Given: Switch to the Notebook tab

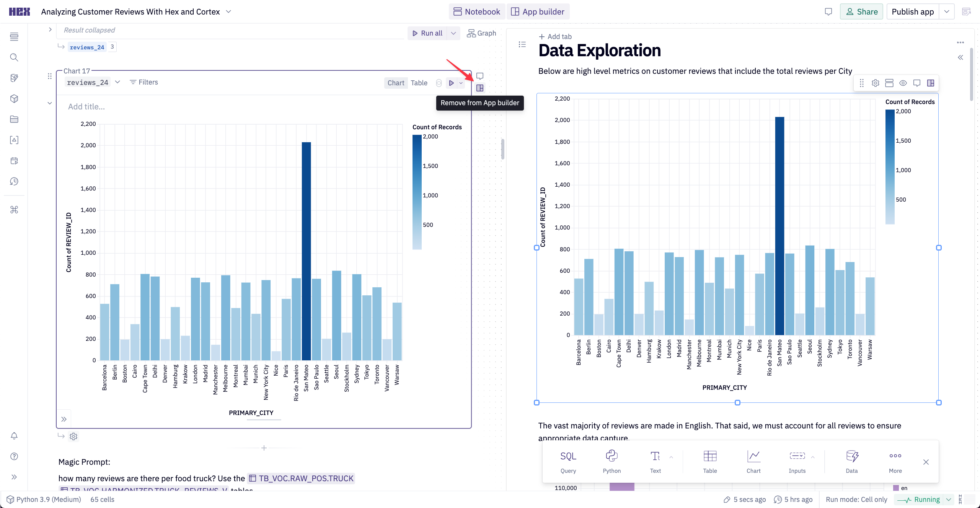Looking at the screenshot, I should (x=477, y=11).
